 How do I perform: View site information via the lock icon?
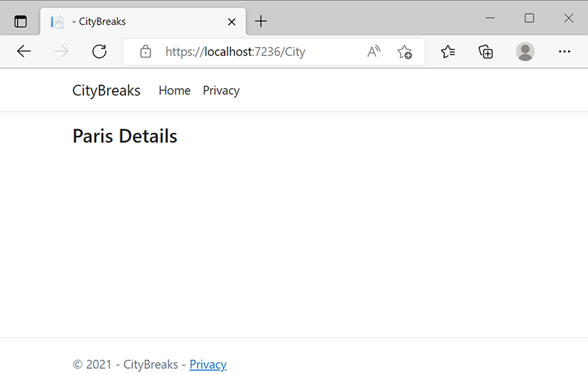145,51
